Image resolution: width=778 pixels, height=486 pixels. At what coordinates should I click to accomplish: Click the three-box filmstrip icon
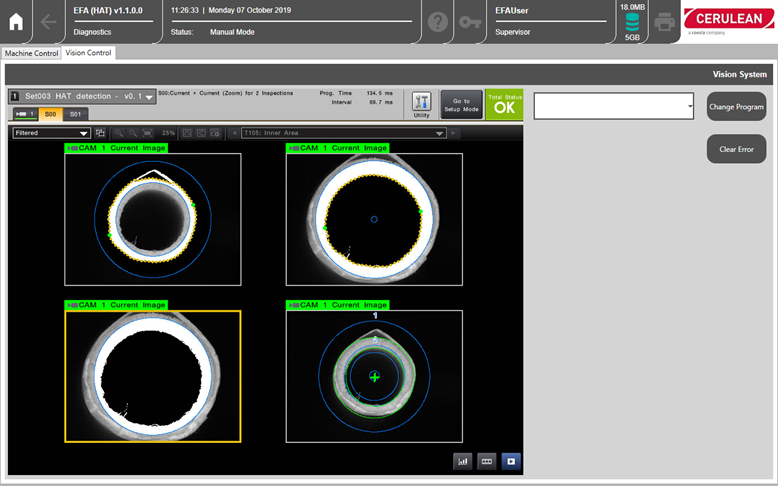click(x=487, y=461)
